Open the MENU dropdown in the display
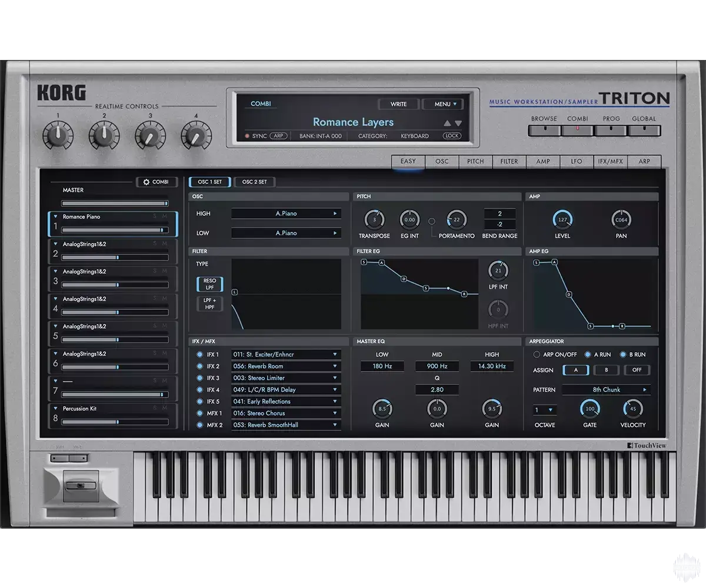The height and width of the screenshot is (588, 706). 443,104
